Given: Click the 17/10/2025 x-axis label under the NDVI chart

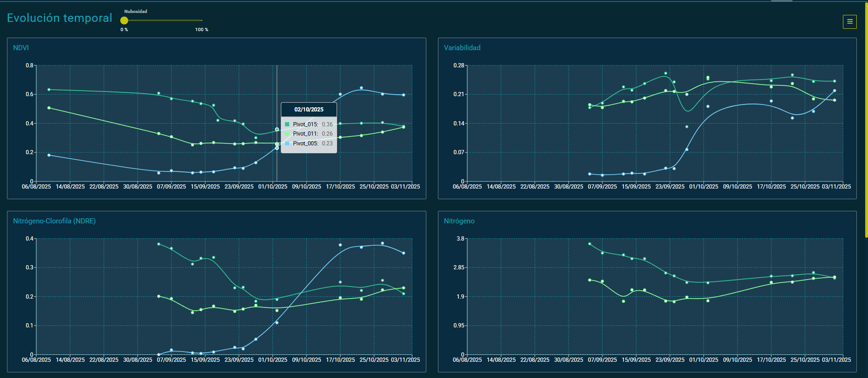Looking at the screenshot, I should 340,187.
